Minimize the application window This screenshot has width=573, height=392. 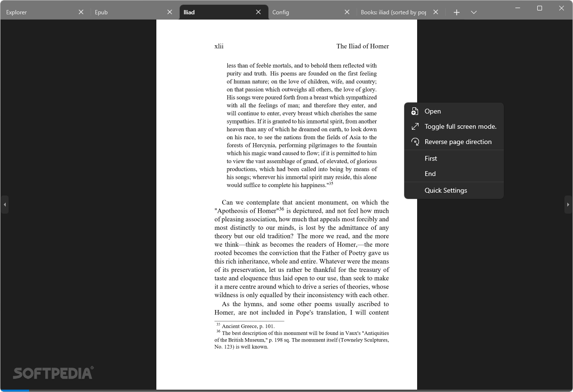click(518, 8)
